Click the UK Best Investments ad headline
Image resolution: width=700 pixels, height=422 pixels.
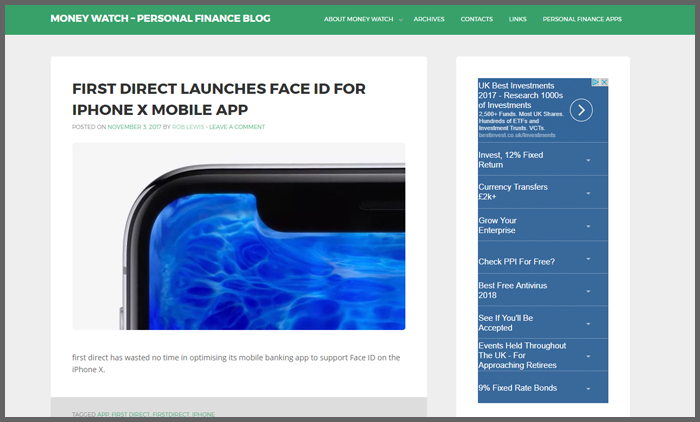coord(521,95)
